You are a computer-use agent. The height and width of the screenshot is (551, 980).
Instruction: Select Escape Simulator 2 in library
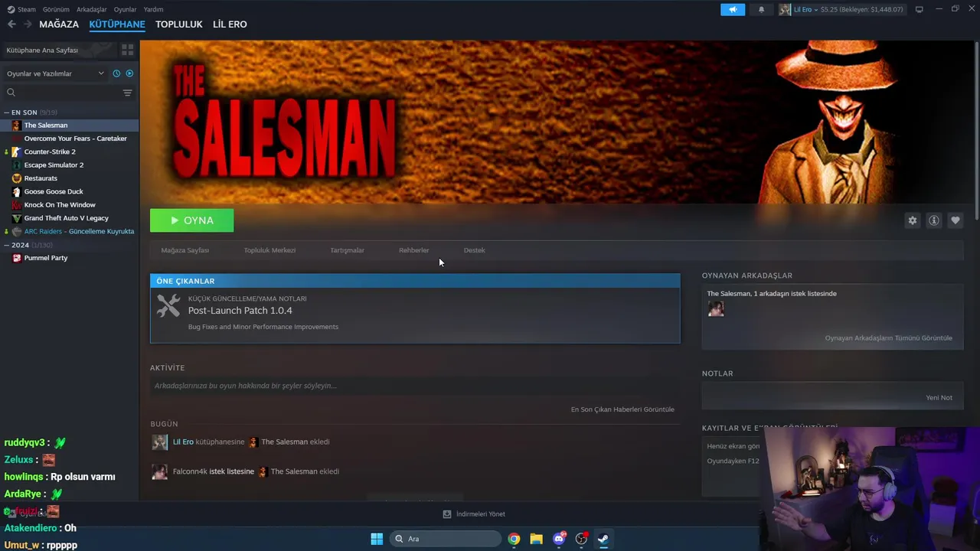click(x=54, y=165)
